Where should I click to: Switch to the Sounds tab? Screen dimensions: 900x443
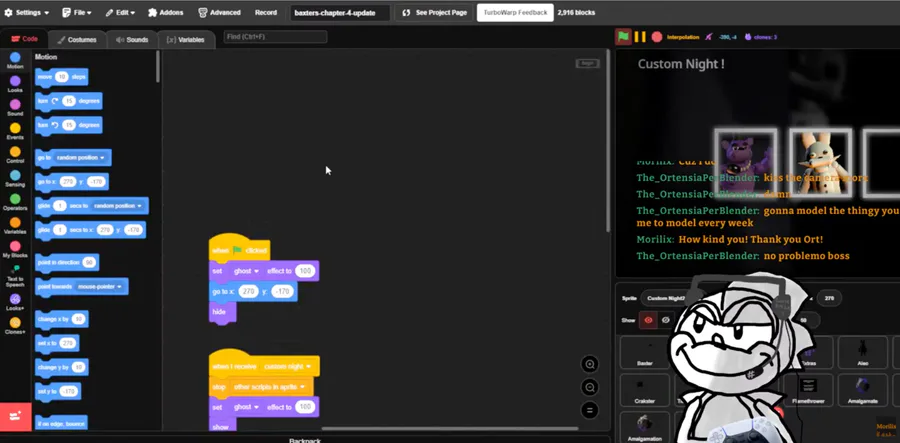click(x=132, y=39)
